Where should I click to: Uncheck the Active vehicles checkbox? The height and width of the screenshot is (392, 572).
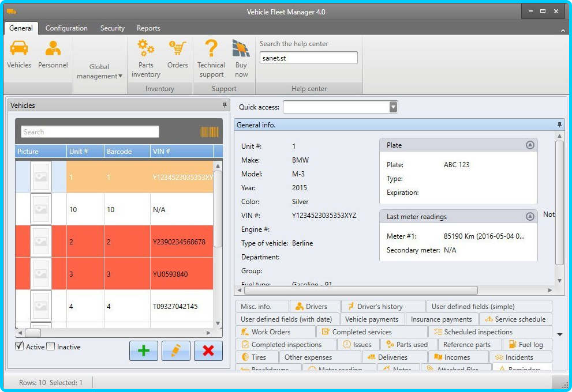click(x=20, y=346)
